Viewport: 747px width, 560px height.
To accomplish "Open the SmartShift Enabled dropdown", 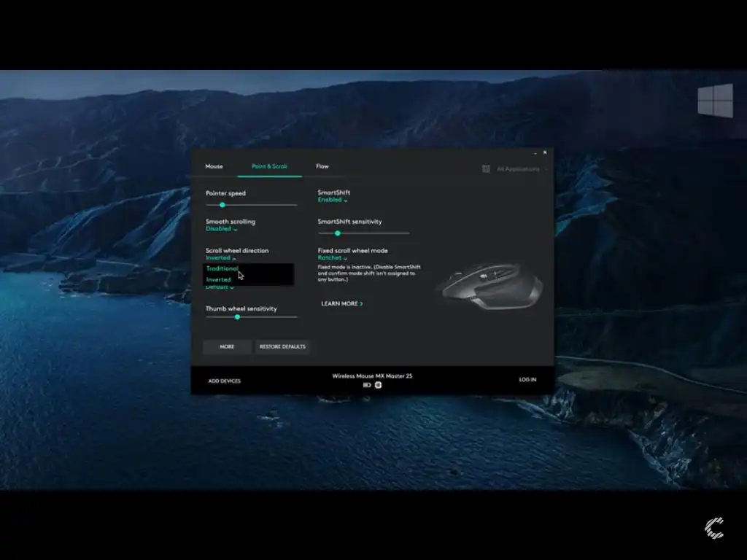I will (333, 200).
